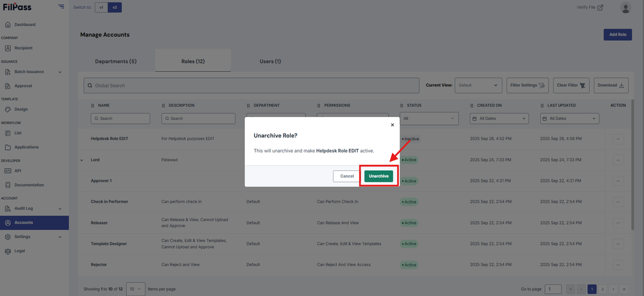Open action menu for Releaser
Image resolution: width=644 pixels, height=296 pixels.
pos(618,223)
